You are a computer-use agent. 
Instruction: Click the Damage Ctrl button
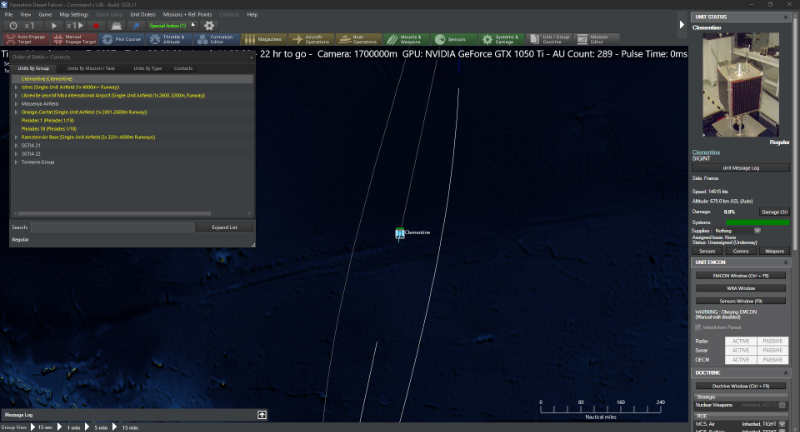tap(774, 212)
